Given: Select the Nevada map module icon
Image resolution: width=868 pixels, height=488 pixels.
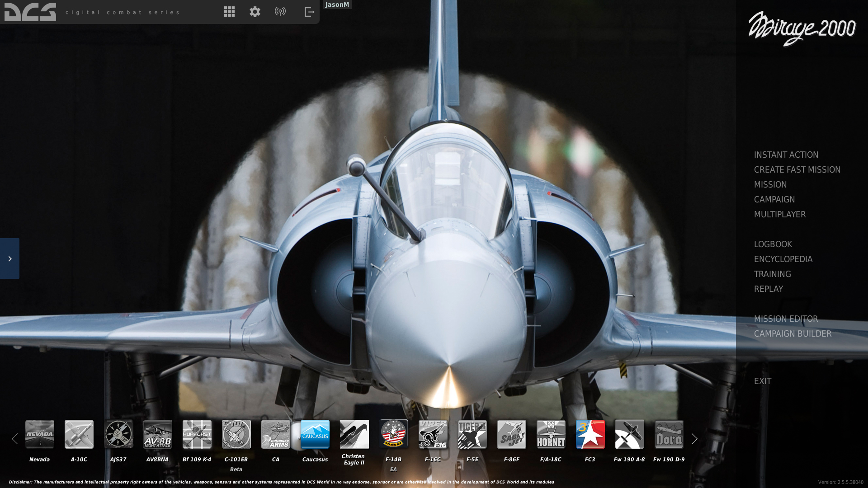Looking at the screenshot, I should (x=39, y=434).
